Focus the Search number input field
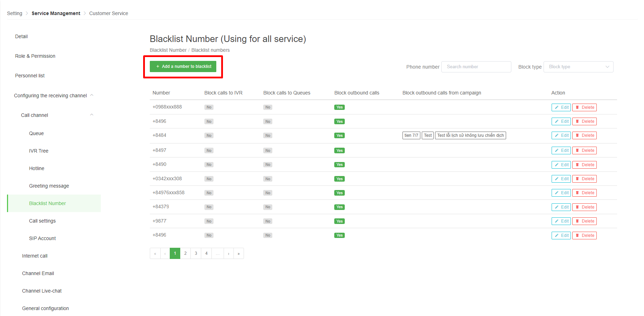The width and height of the screenshot is (644, 316). [x=476, y=67]
